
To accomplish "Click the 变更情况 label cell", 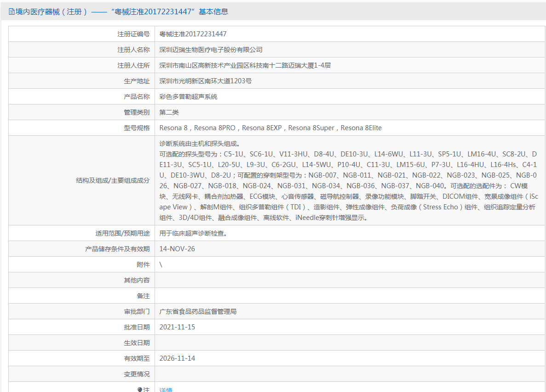I will click(82, 374).
